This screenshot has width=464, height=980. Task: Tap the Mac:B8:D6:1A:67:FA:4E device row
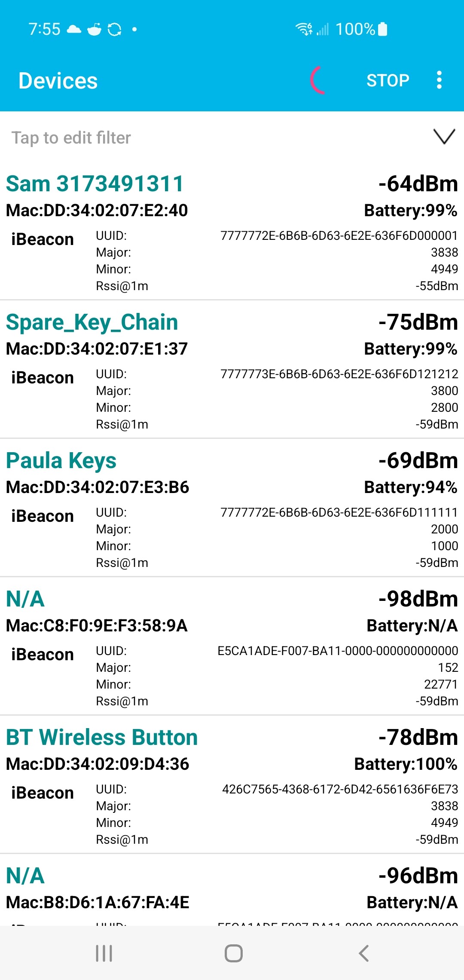pyautogui.click(x=98, y=902)
